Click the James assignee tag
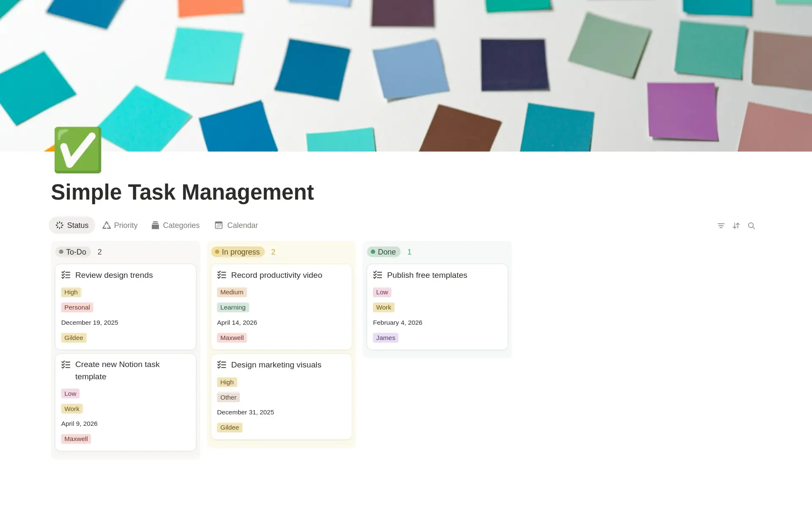This screenshot has width=812, height=507. pyautogui.click(x=386, y=338)
